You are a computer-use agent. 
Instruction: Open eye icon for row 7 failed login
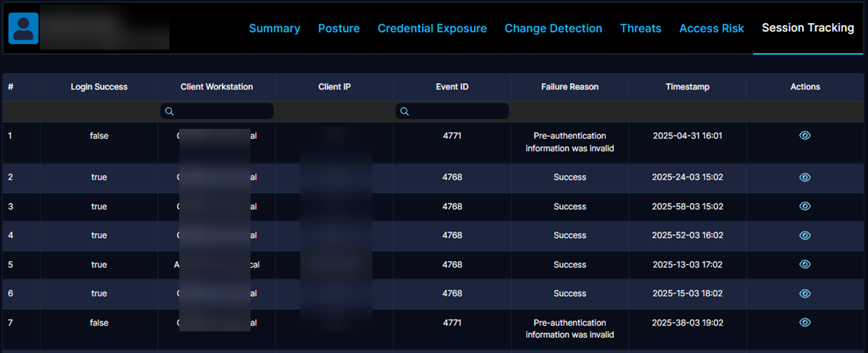(804, 323)
